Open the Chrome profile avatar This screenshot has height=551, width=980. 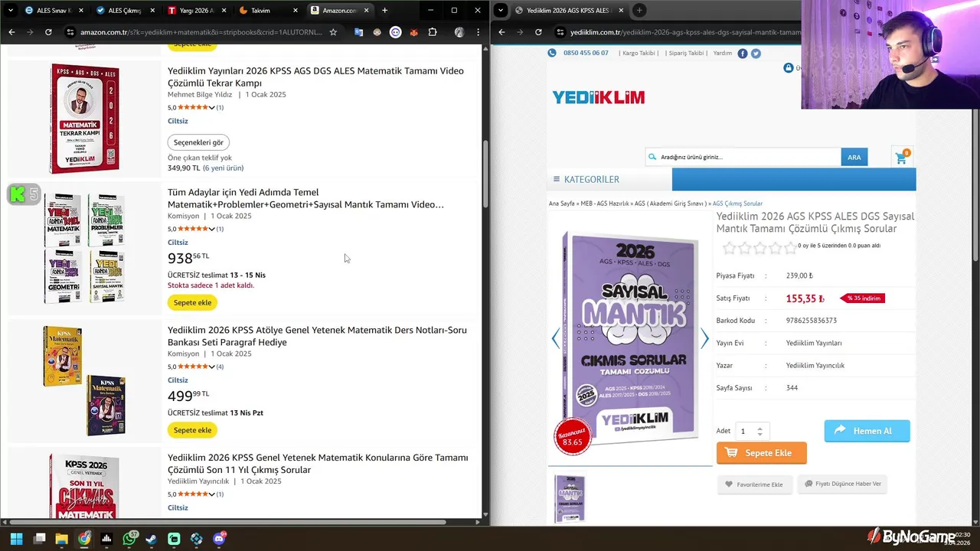[x=459, y=32]
